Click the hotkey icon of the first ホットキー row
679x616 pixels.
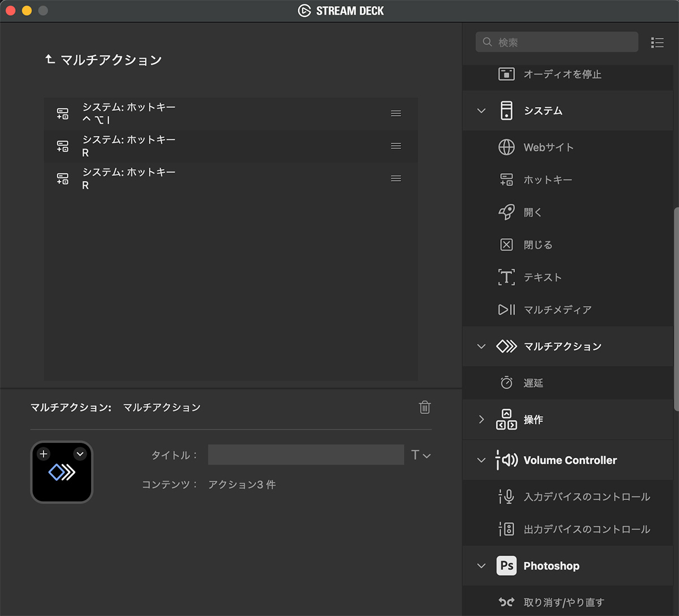coord(63,114)
